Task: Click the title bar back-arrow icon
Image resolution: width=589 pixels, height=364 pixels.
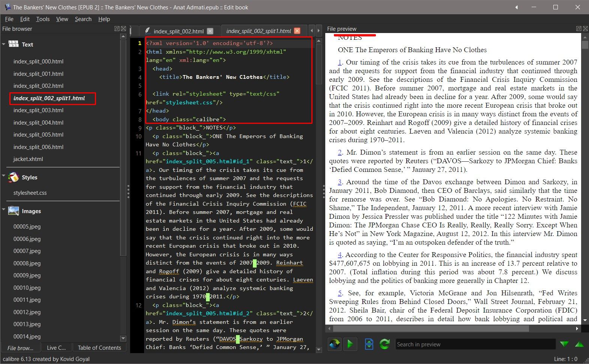Action: 517,7
